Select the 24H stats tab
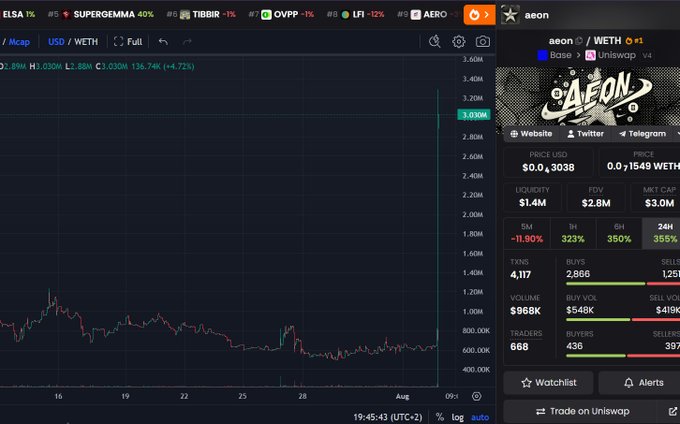Image resolution: width=680 pixels, height=424 pixels. [x=662, y=233]
